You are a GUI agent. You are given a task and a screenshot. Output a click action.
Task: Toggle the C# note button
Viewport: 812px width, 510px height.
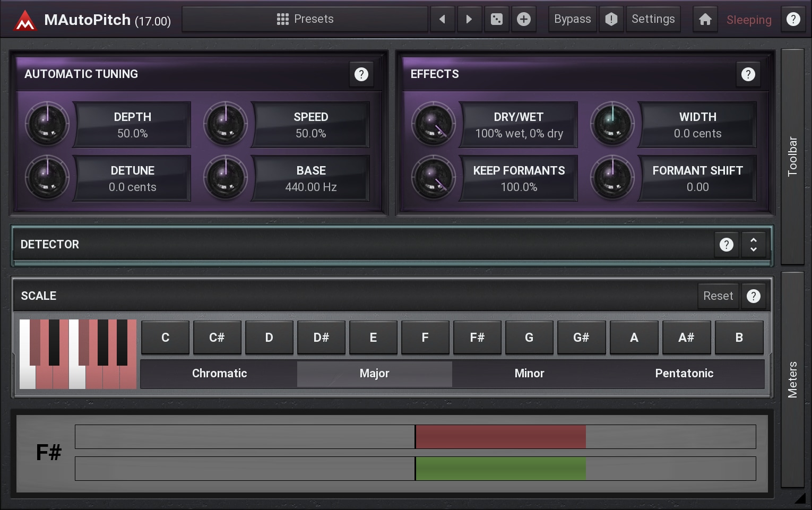pyautogui.click(x=217, y=338)
